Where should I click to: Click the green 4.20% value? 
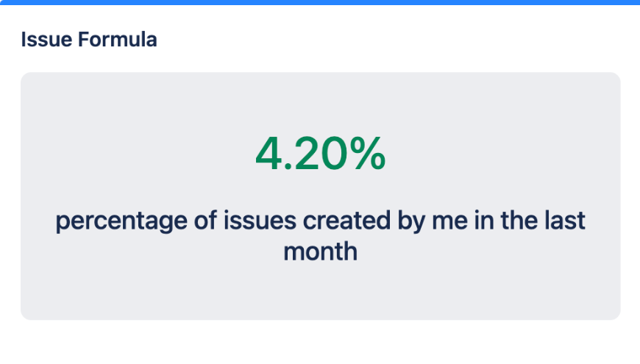(x=320, y=154)
